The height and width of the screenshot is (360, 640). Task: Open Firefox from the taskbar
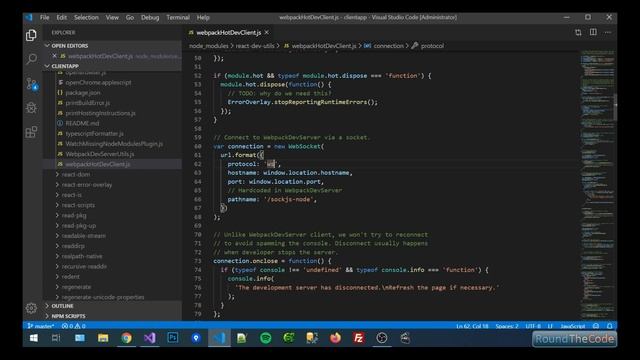335,338
